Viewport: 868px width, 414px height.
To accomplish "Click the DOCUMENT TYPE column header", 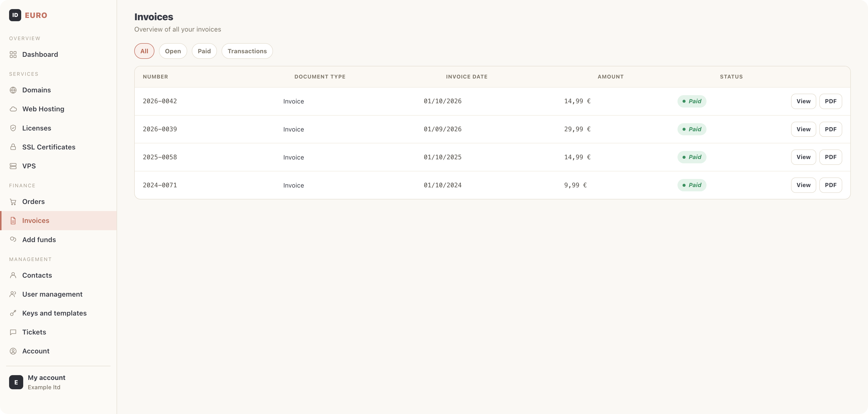I will point(320,76).
